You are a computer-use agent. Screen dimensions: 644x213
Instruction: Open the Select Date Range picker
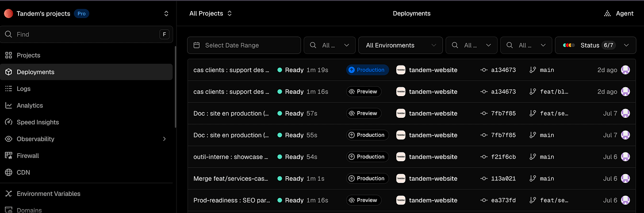tap(244, 45)
